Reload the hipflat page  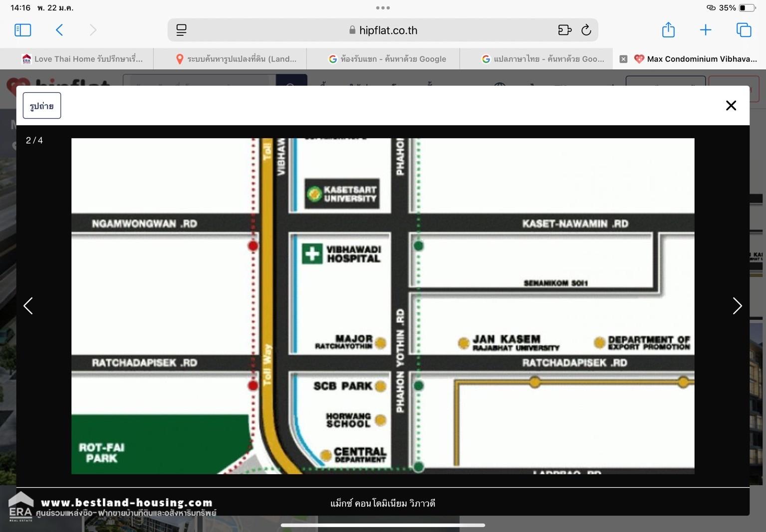click(x=586, y=30)
